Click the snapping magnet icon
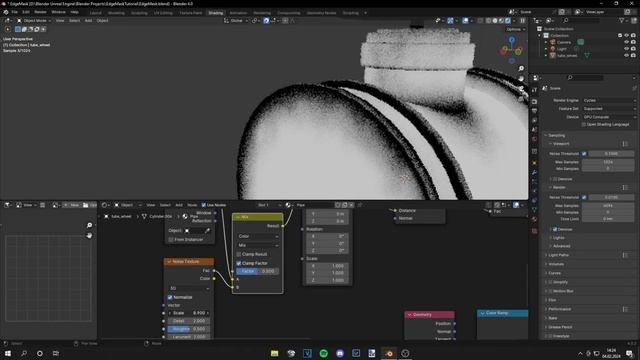The width and height of the screenshot is (640, 360). click(x=266, y=20)
